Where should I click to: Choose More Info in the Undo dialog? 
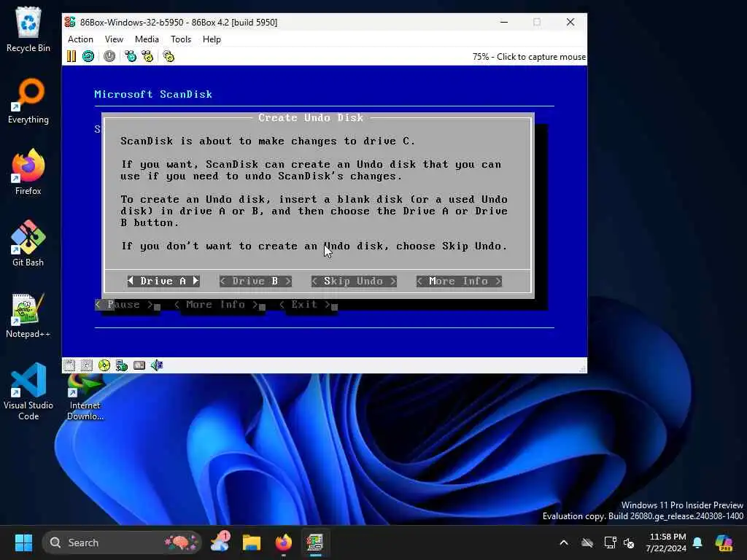(x=459, y=281)
